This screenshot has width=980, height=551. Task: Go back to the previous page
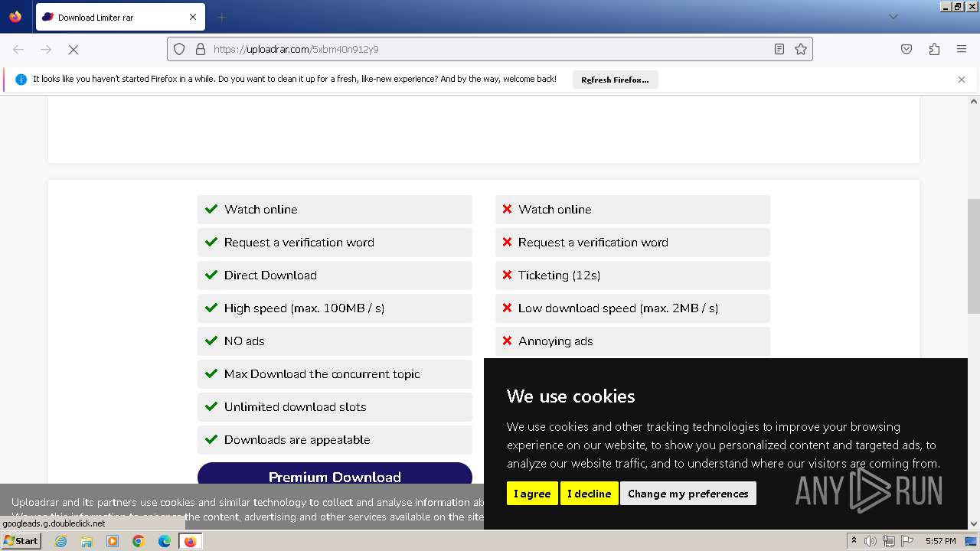tap(18, 49)
